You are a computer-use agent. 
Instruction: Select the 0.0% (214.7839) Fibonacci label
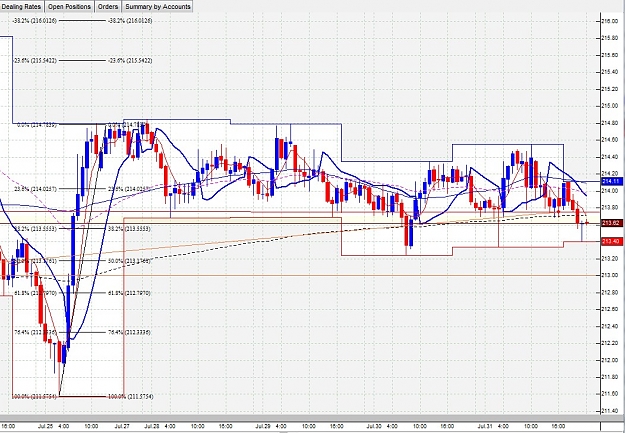point(36,125)
